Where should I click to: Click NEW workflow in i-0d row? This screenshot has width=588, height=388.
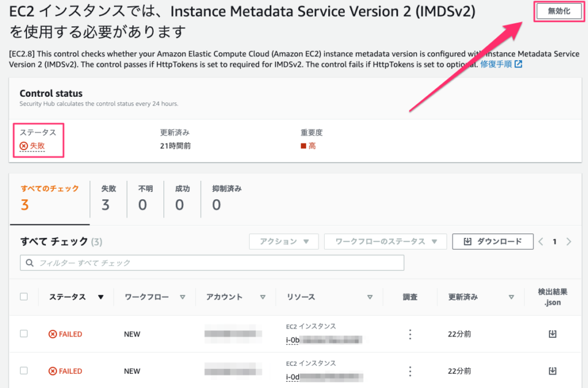[132, 371]
